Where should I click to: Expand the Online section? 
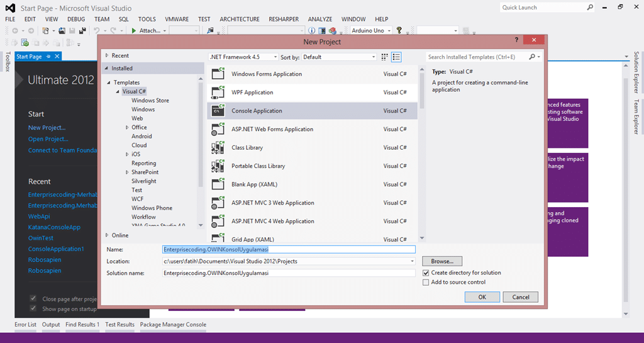point(107,235)
